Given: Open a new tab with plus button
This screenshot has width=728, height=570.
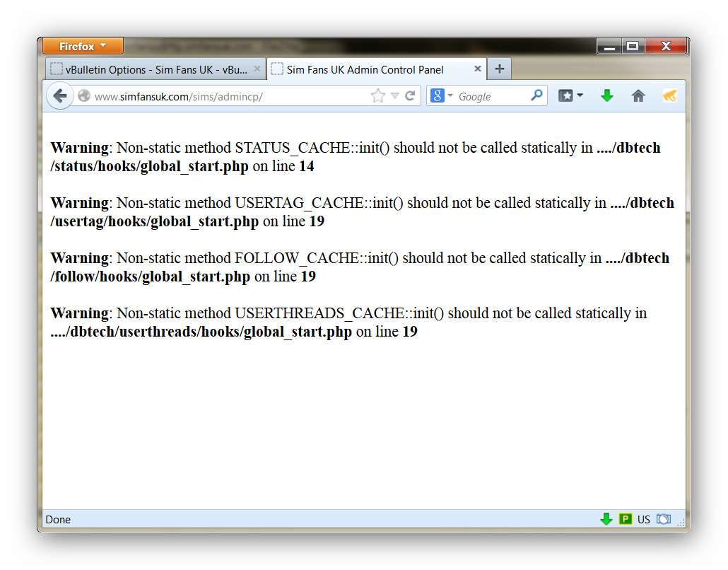Looking at the screenshot, I should 500,69.
